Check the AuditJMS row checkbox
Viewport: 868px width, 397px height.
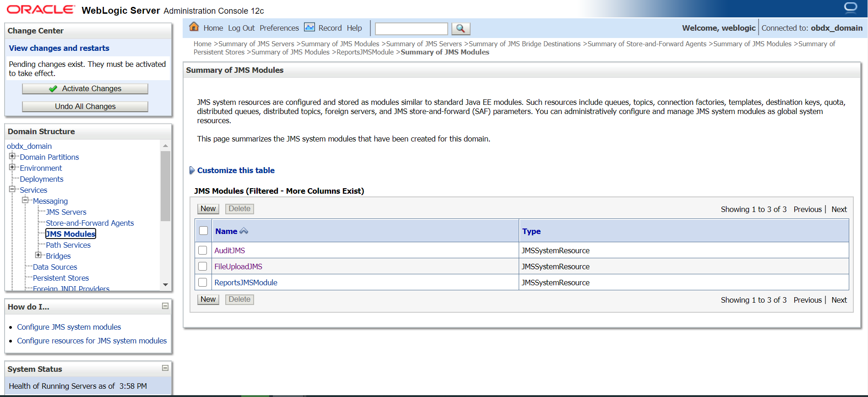tap(203, 250)
